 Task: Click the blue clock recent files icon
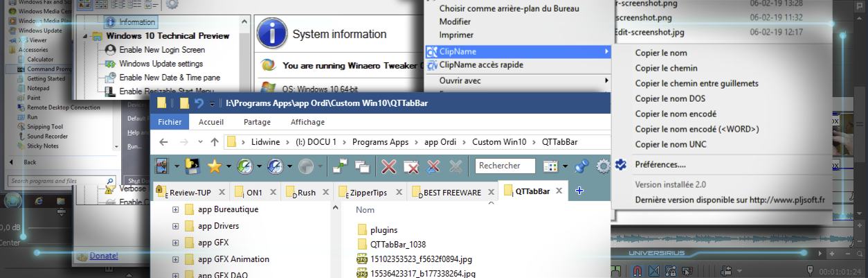coord(276,166)
